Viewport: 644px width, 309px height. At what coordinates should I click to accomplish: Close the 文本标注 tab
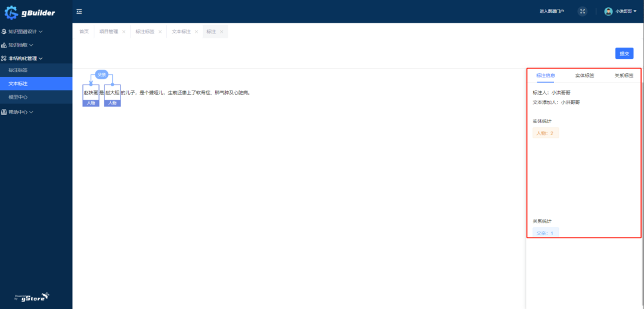coord(196,32)
